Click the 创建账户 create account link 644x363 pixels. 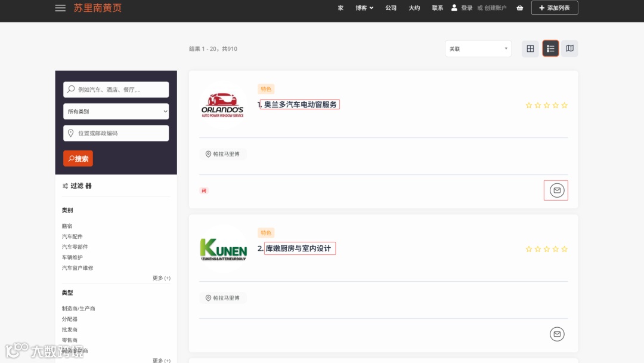(x=496, y=8)
